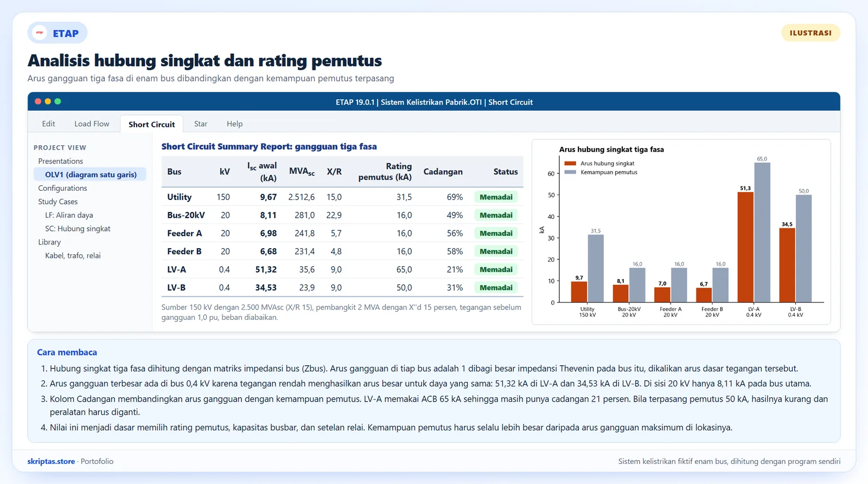This screenshot has height=484, width=868.
Task: Select the Feeder A bus name
Action: [184, 233]
